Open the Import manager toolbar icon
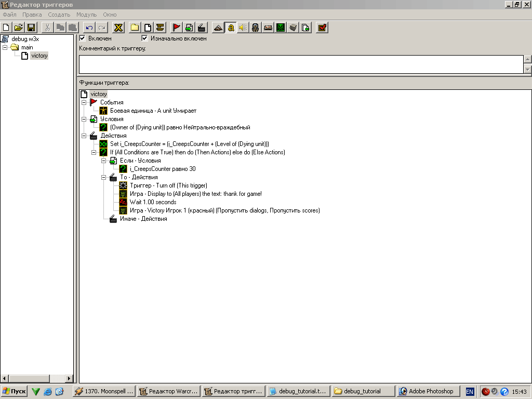 point(305,28)
